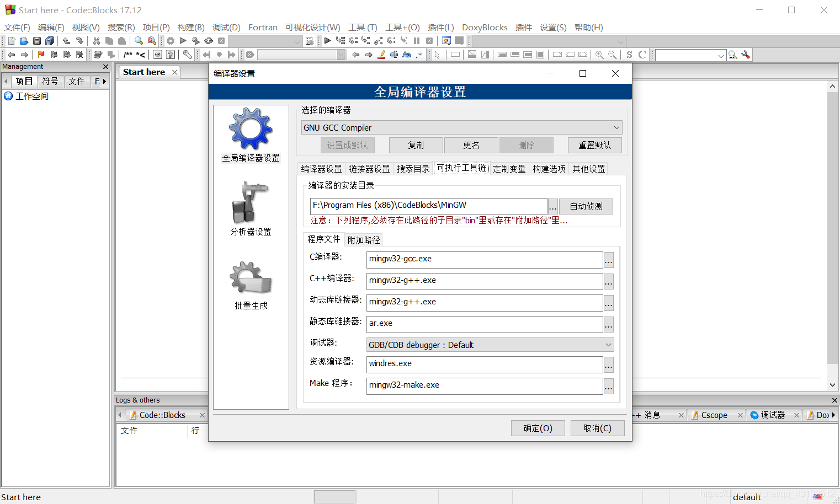Click the Debug start arrow icon
The height and width of the screenshot is (504, 840).
(x=327, y=41)
